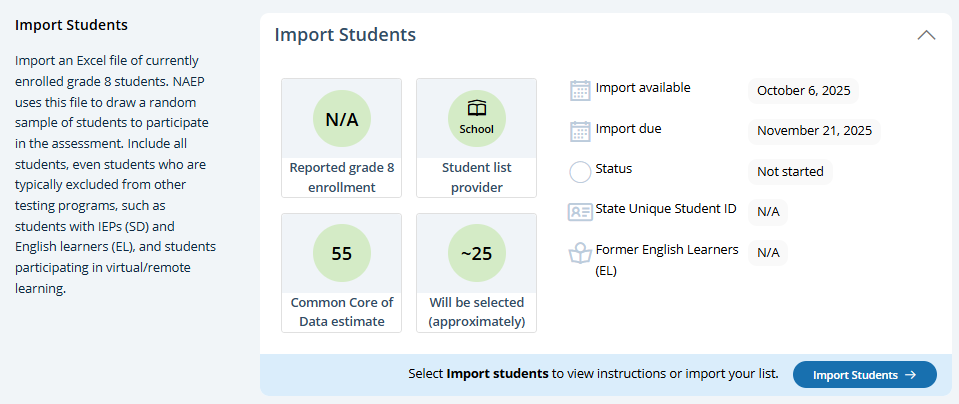
Task: Click the November 21, 2025 due date
Action: [814, 131]
